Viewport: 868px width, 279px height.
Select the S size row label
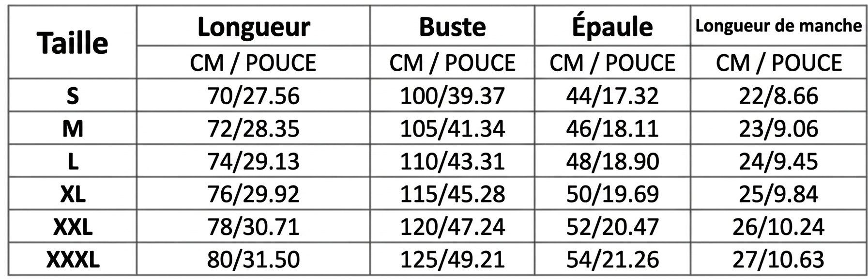73,96
